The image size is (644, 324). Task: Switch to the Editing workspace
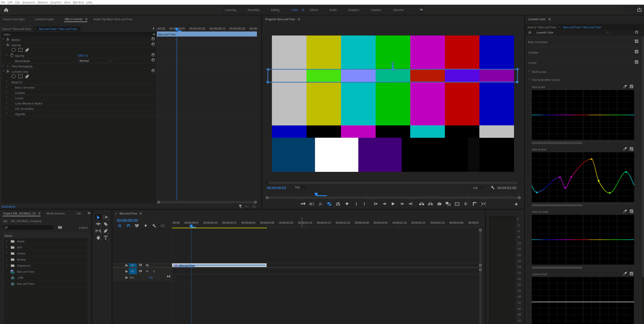click(x=275, y=10)
